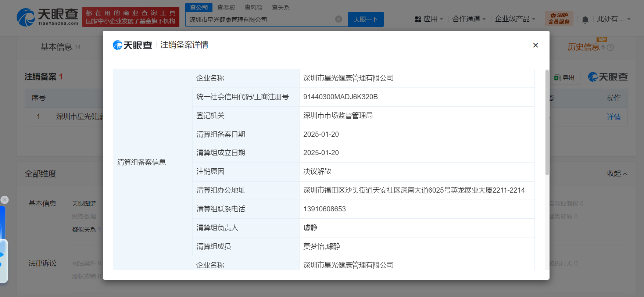
Task: Open the 疑似关系 1 link
Action: coord(86,230)
